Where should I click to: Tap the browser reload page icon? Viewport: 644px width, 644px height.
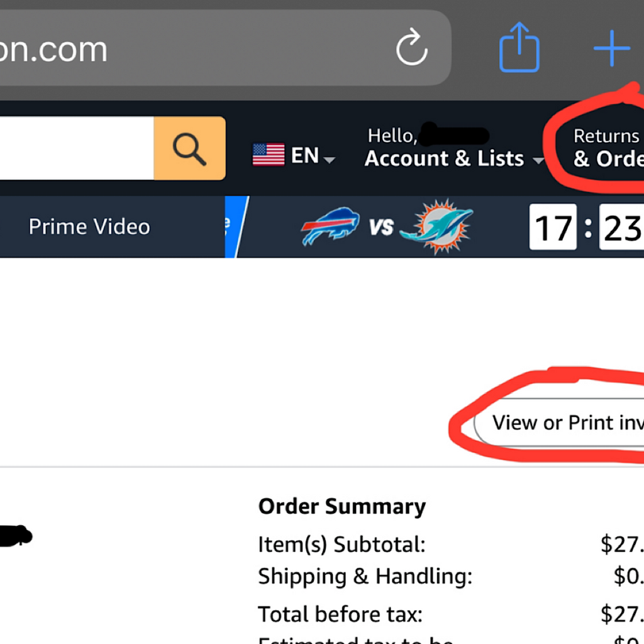(411, 47)
